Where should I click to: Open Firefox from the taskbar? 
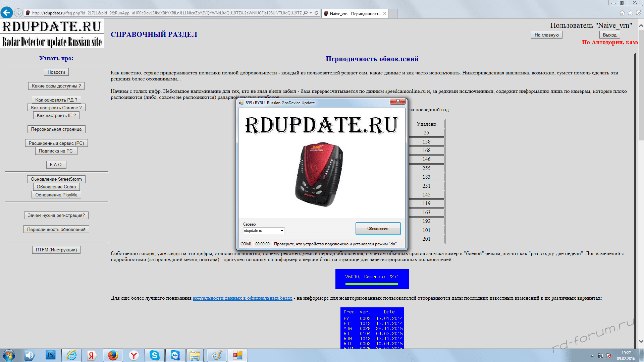click(x=113, y=355)
